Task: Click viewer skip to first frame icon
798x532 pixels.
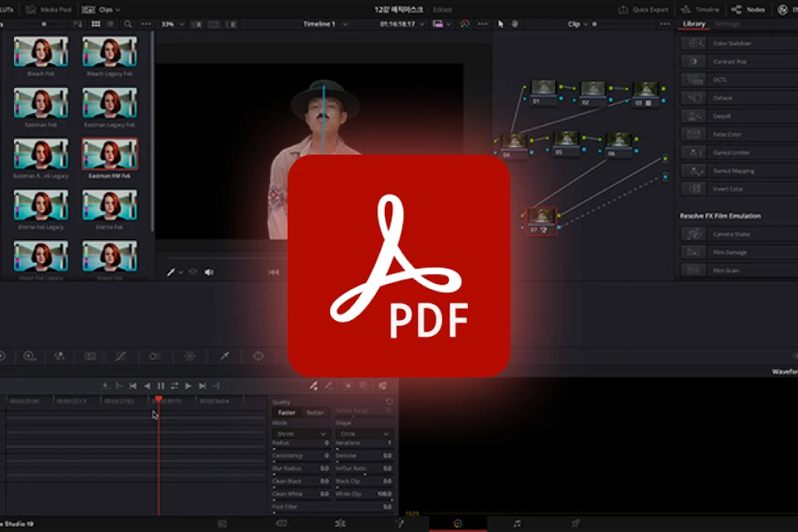Action: [x=273, y=273]
